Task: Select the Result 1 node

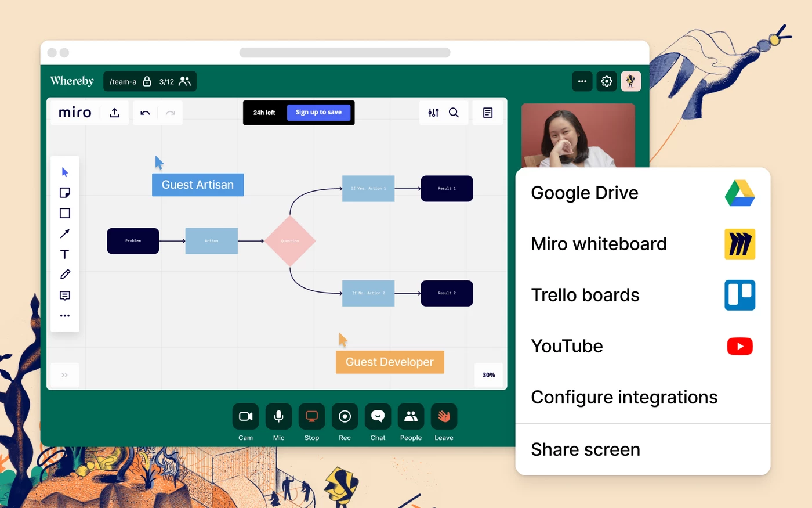Action: pos(447,189)
